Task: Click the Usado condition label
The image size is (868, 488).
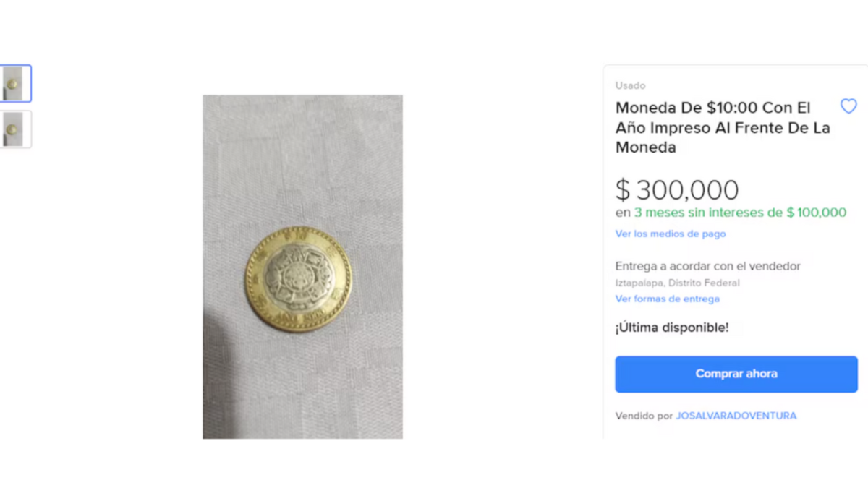Action: 630,85
